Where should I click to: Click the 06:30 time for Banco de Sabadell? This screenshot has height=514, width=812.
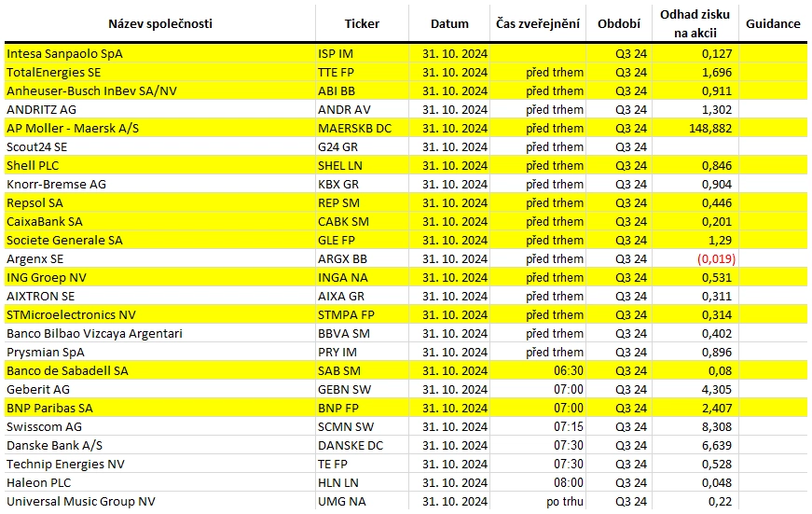coord(569,371)
